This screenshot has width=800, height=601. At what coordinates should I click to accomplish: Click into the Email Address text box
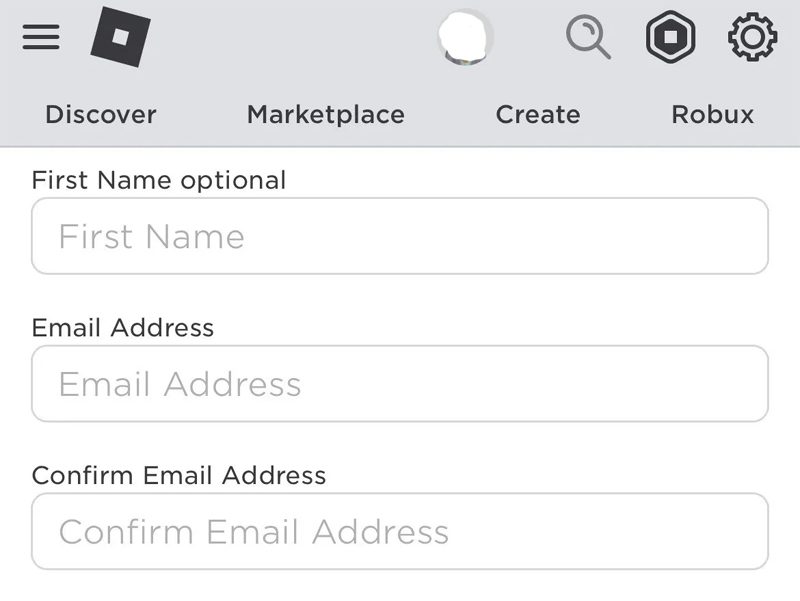400,384
